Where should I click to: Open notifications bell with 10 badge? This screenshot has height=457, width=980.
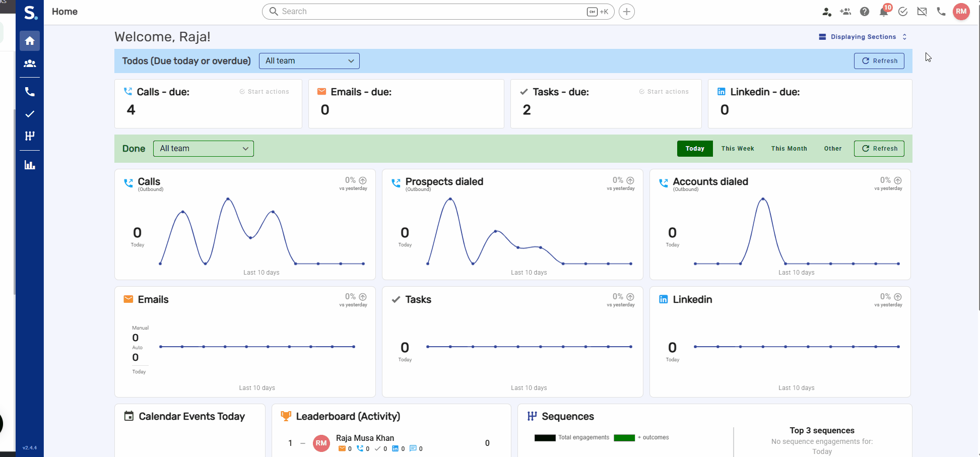pyautogui.click(x=884, y=11)
